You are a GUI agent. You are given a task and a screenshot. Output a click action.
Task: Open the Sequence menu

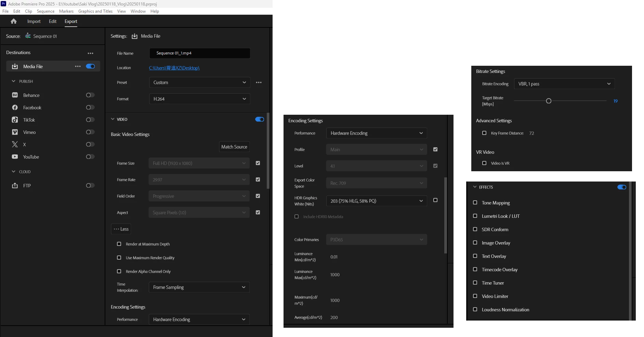click(45, 11)
